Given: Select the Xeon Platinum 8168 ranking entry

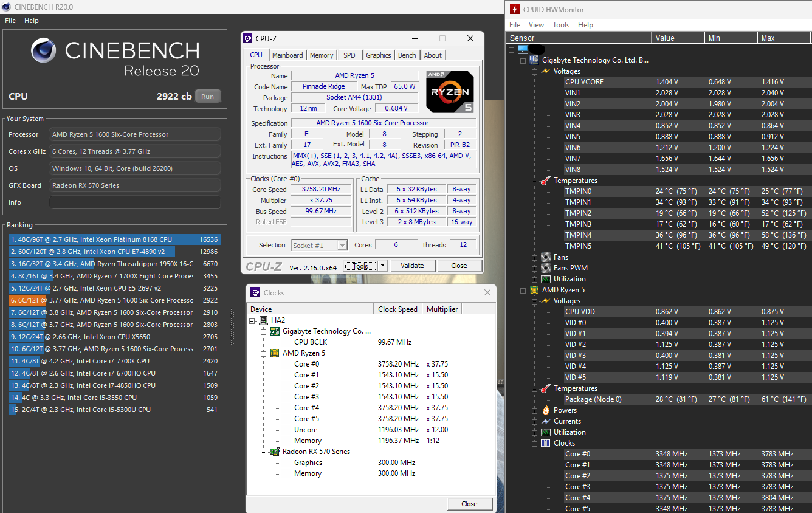Looking at the screenshot, I should coord(114,239).
